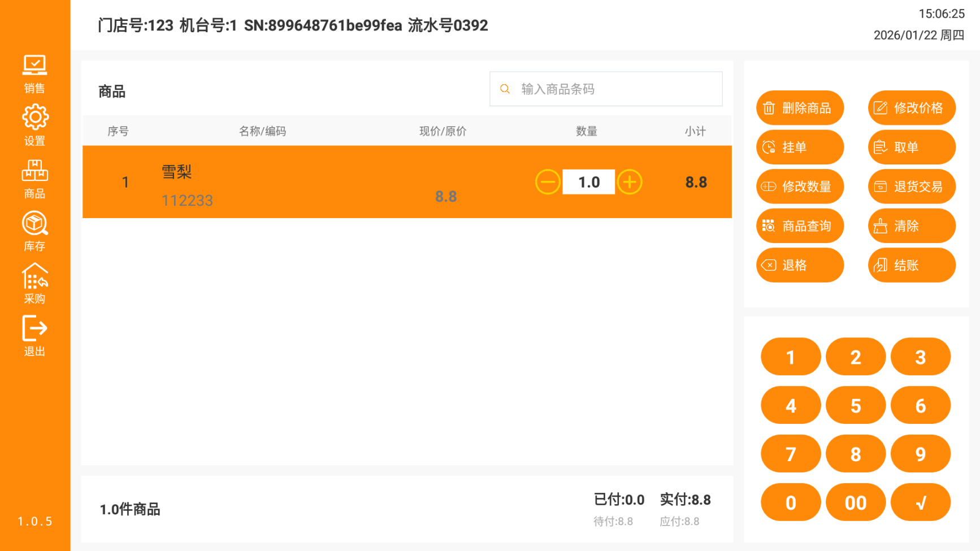980x551 pixels.
Task: Increase 雪梨 quantity with plus button
Action: pos(630,182)
